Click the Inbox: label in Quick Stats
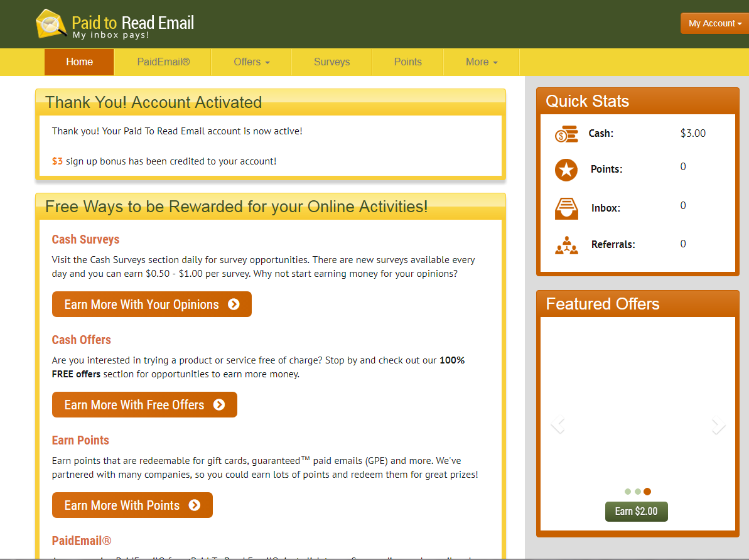 pos(606,208)
